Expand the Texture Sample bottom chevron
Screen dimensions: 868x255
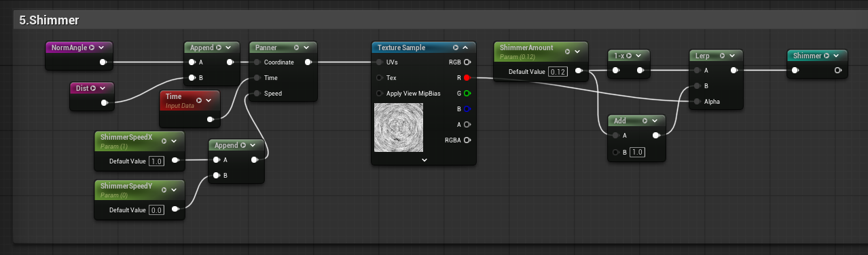424,160
